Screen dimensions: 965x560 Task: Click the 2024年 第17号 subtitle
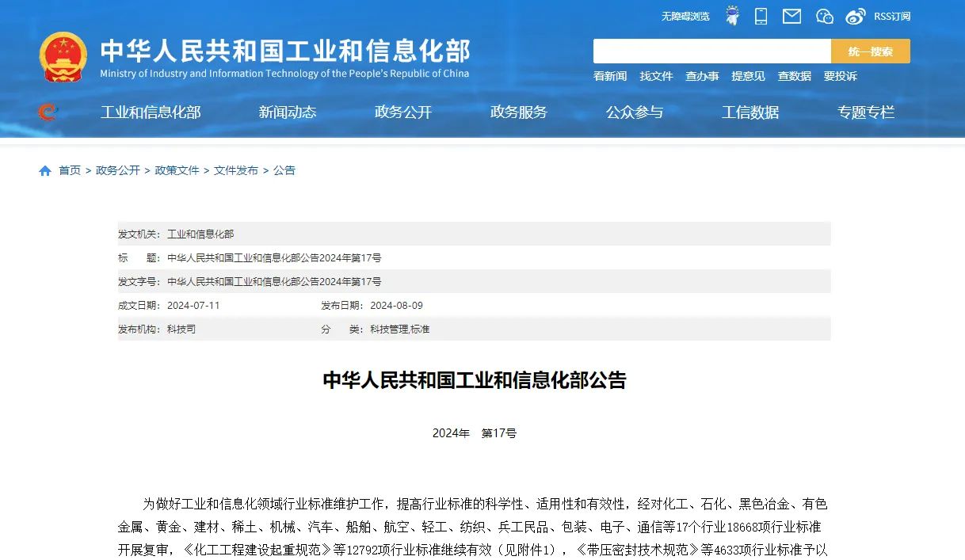[x=475, y=433]
